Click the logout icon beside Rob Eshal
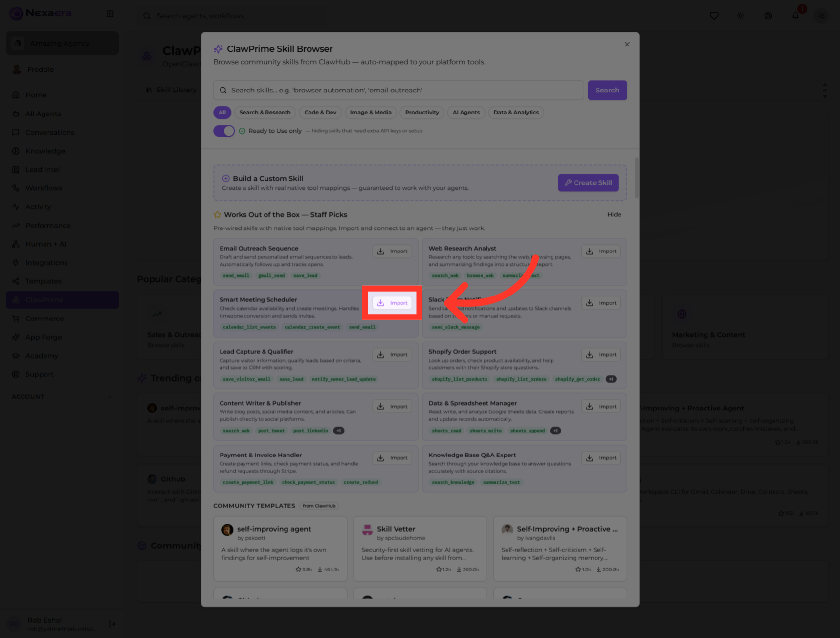Screen dimensions: 840x638 click(x=112, y=624)
